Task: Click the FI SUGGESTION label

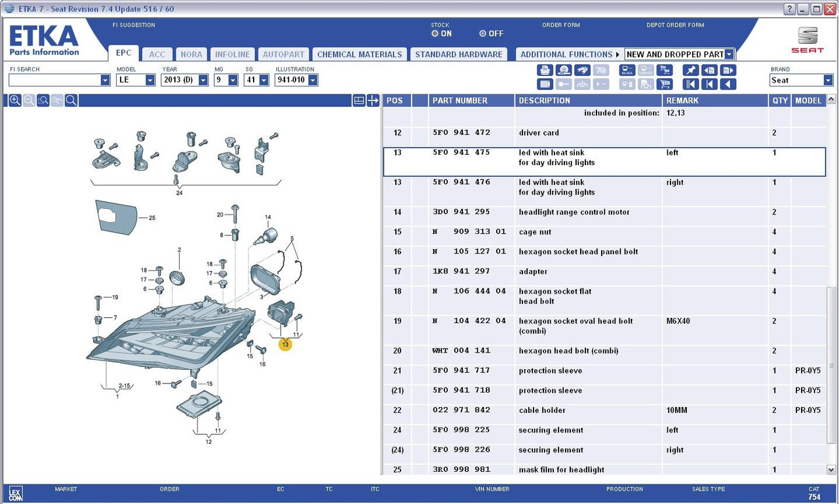Action: [x=134, y=25]
